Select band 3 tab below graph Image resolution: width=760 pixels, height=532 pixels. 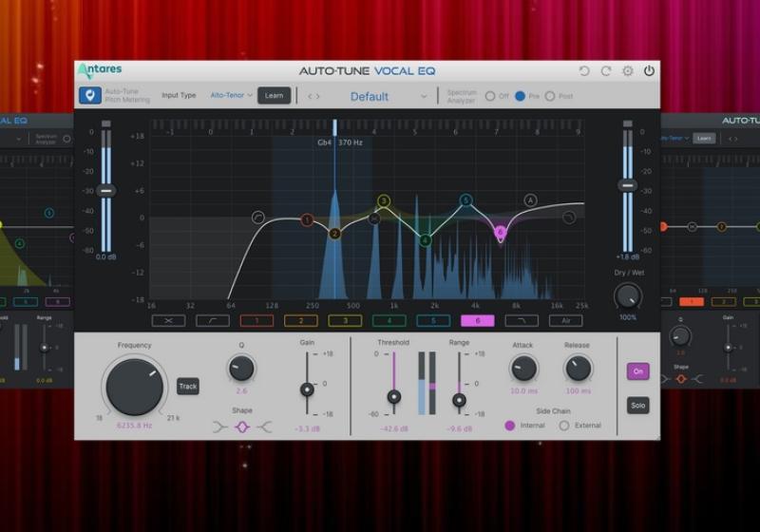[344, 321]
